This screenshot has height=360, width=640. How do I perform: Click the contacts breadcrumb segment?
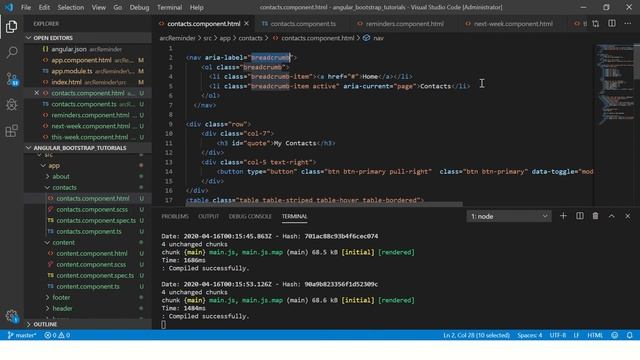coord(250,38)
